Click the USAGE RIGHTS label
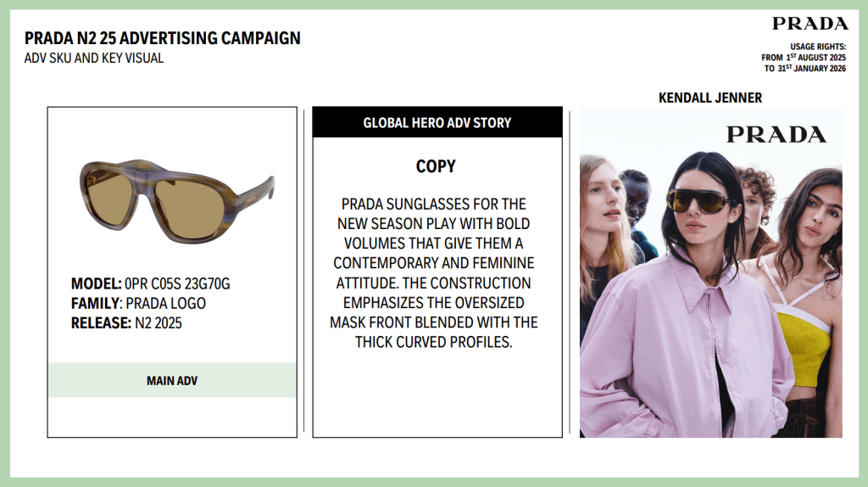Screen dimensions: 868x487 pyautogui.click(x=818, y=46)
